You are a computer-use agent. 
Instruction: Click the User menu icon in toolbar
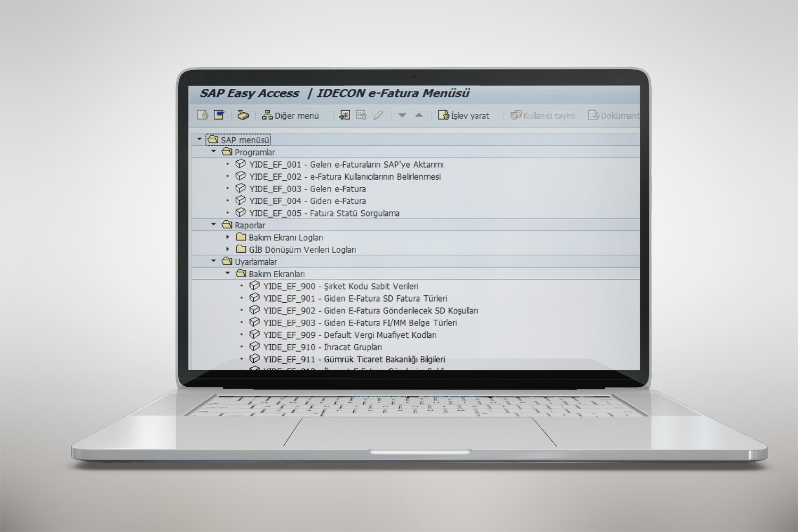coord(202,115)
